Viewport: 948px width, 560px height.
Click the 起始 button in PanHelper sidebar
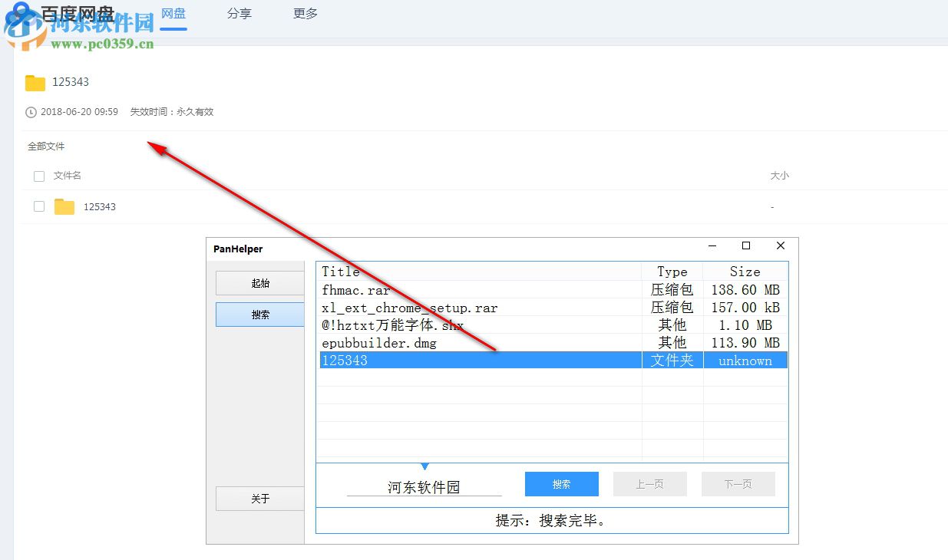pos(259,283)
